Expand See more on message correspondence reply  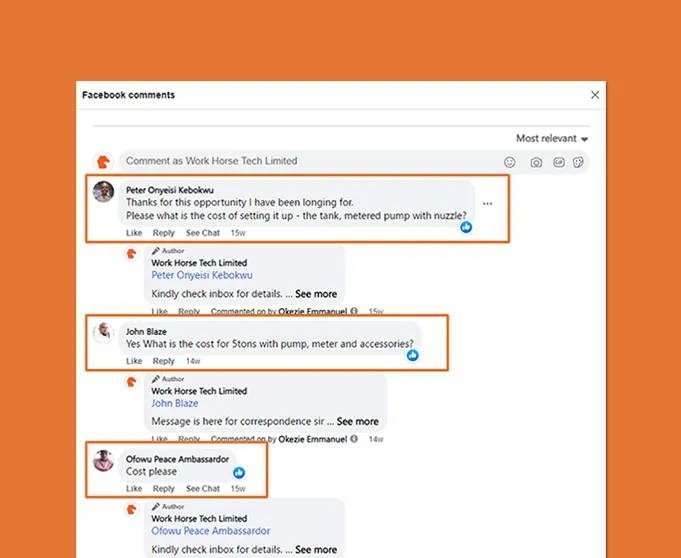357,422
